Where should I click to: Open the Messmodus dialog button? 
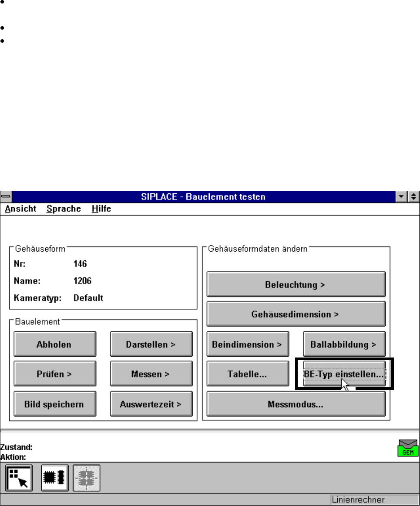click(x=296, y=404)
